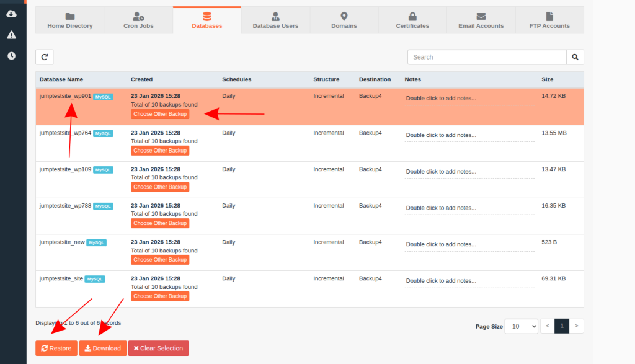Switch to the Email Accounts tab
The image size is (635, 364).
click(x=481, y=20)
